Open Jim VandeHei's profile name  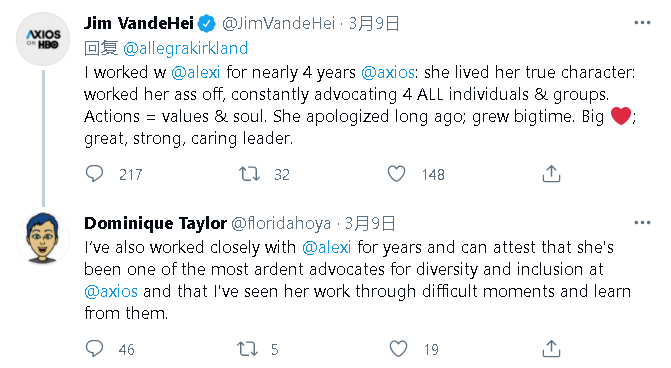pyautogui.click(x=139, y=23)
